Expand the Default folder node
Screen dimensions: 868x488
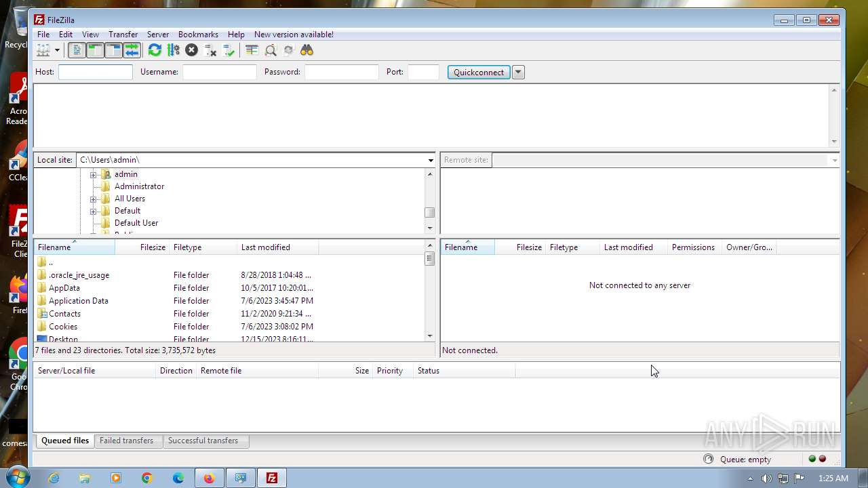tap(94, 211)
